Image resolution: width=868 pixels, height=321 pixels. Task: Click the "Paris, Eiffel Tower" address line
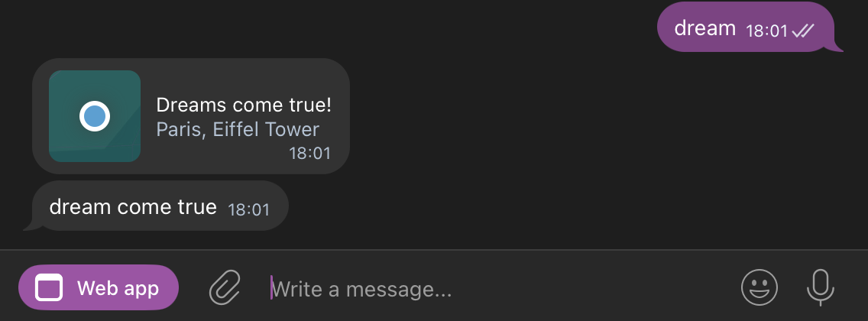238,129
